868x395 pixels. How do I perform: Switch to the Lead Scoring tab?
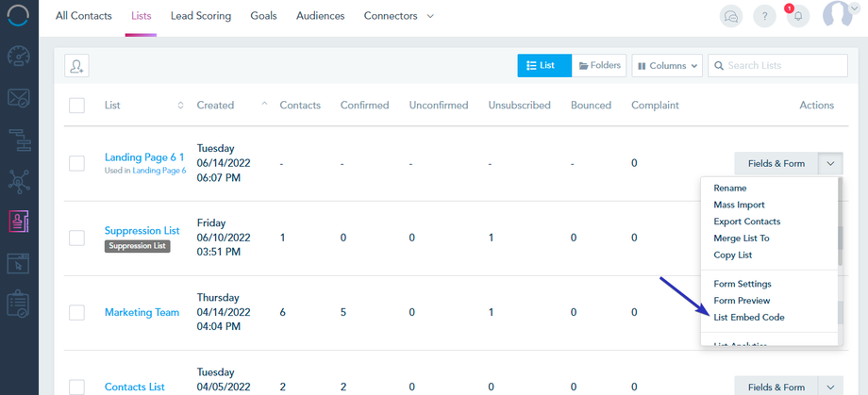pyautogui.click(x=201, y=16)
